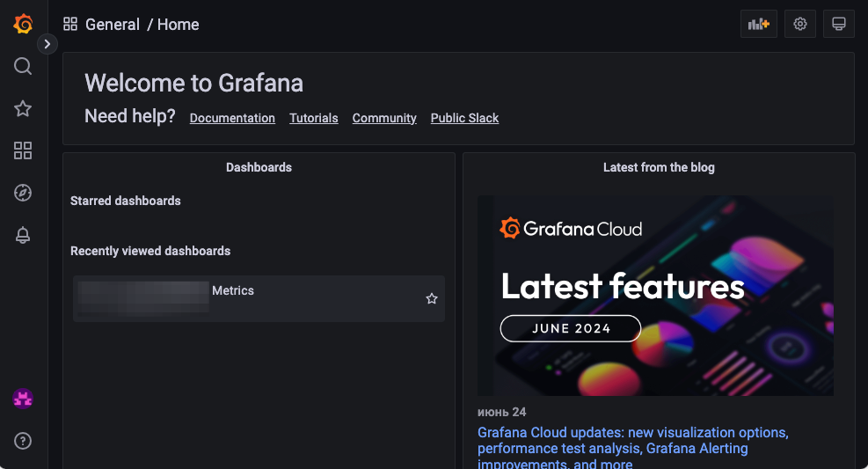The image size is (868, 469).
Task: Open the Grafana Cloud Latest features image
Action: tap(655, 295)
